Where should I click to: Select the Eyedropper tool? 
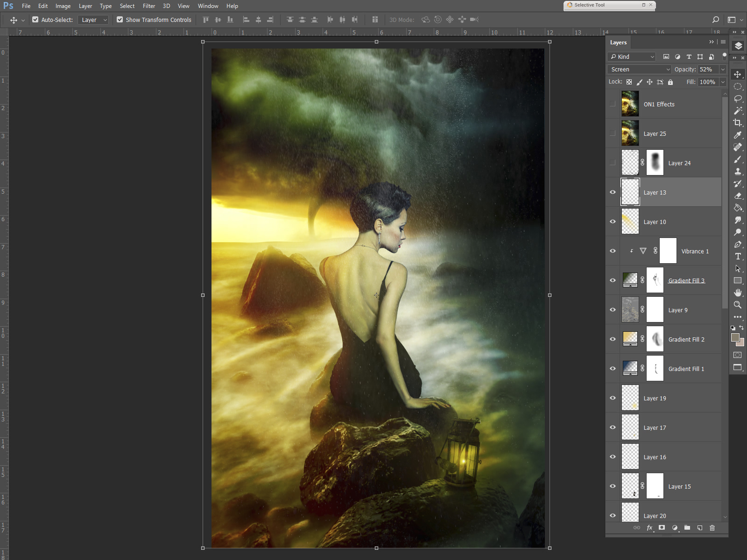pos(738,135)
